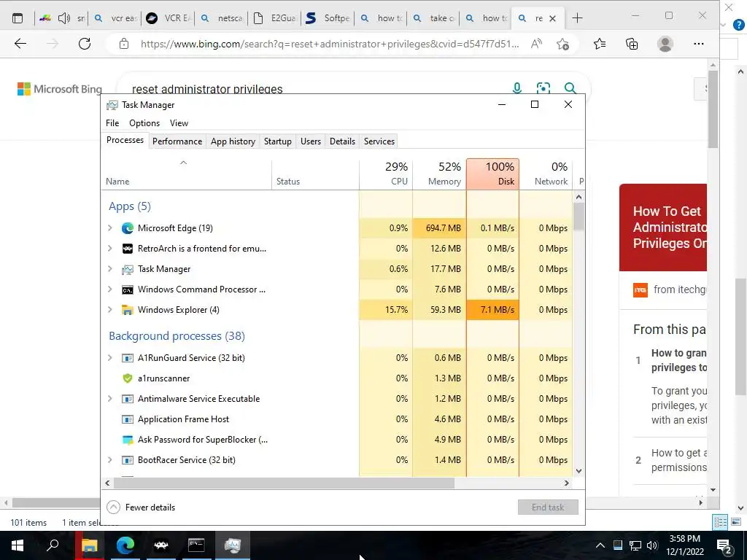Open Edge tab actions menu icon
This screenshot has width=747, height=560.
[x=18, y=18]
